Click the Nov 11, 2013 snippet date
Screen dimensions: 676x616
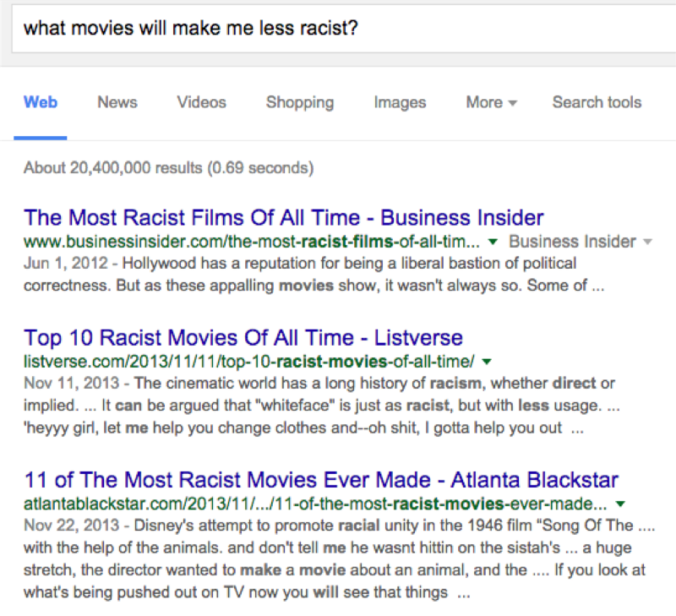tap(71, 383)
